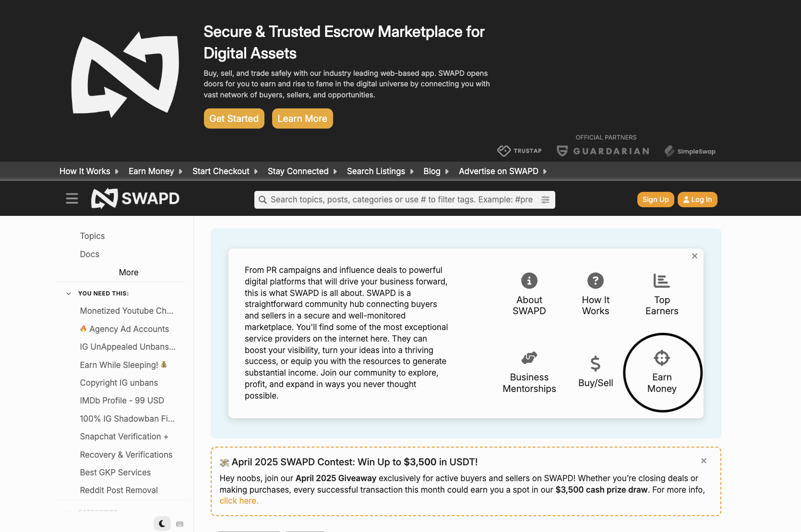Click the Guardarian partner logo

603,151
